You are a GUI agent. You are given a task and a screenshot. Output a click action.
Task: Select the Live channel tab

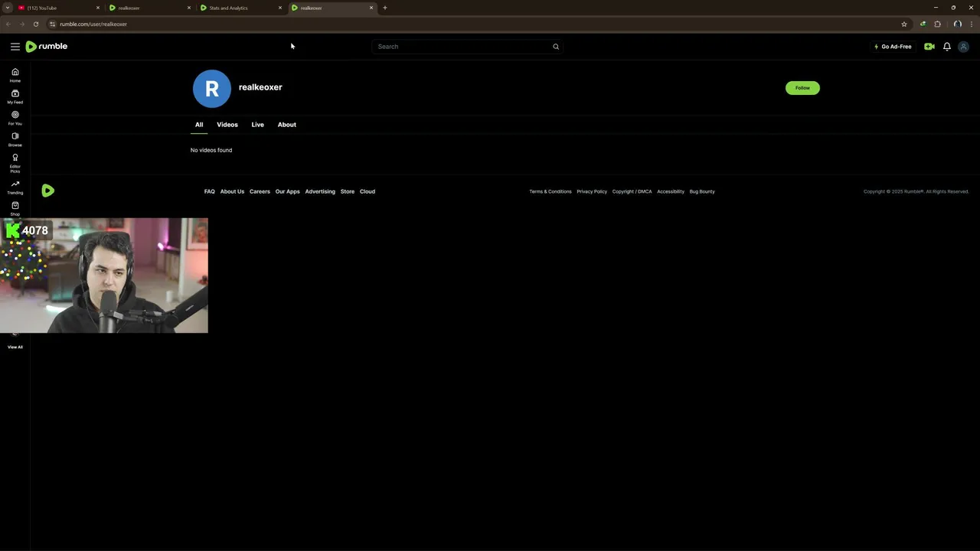point(258,125)
